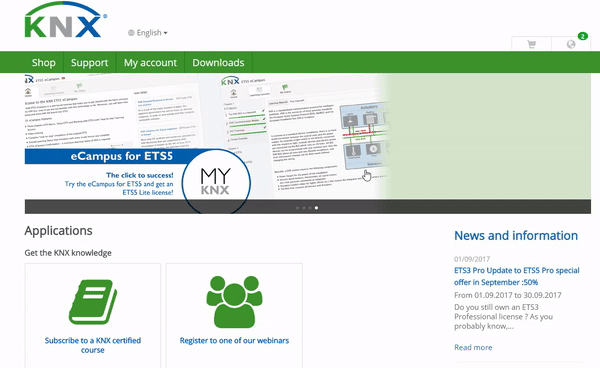Viewport: 600px width, 368px height.
Task: Open the Shop menu
Action: coord(44,62)
